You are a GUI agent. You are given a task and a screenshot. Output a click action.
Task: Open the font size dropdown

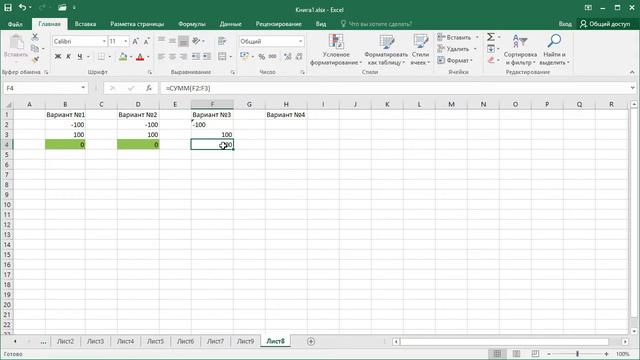pyautogui.click(x=125, y=41)
